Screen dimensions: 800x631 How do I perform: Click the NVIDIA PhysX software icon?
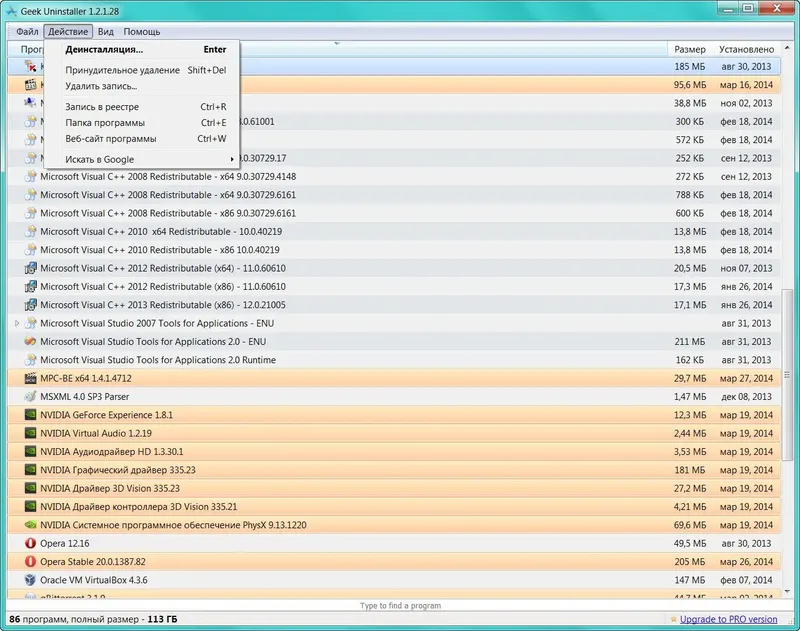point(30,525)
